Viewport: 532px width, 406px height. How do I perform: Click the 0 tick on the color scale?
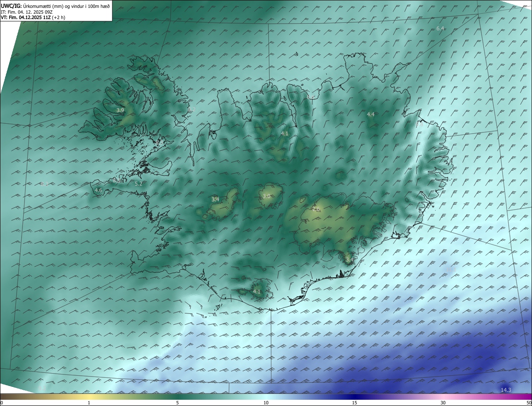pos(2,403)
